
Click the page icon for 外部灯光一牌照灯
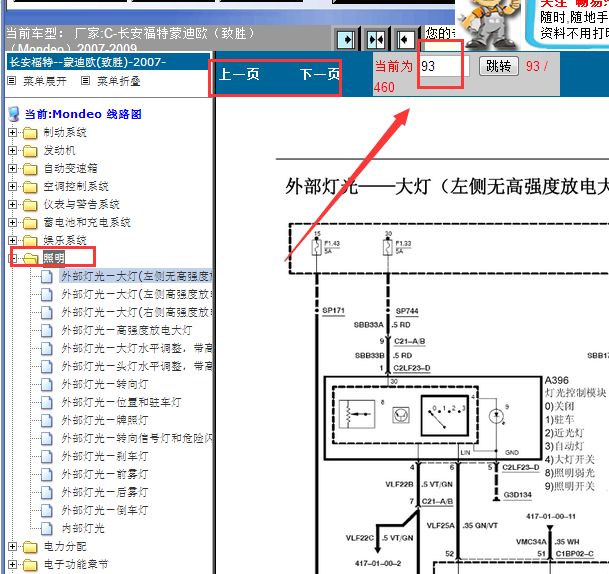[x=47, y=420]
